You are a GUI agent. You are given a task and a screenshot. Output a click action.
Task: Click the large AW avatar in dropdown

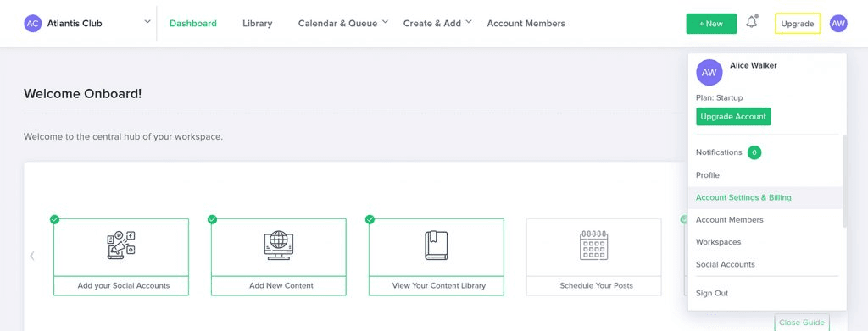(x=709, y=73)
